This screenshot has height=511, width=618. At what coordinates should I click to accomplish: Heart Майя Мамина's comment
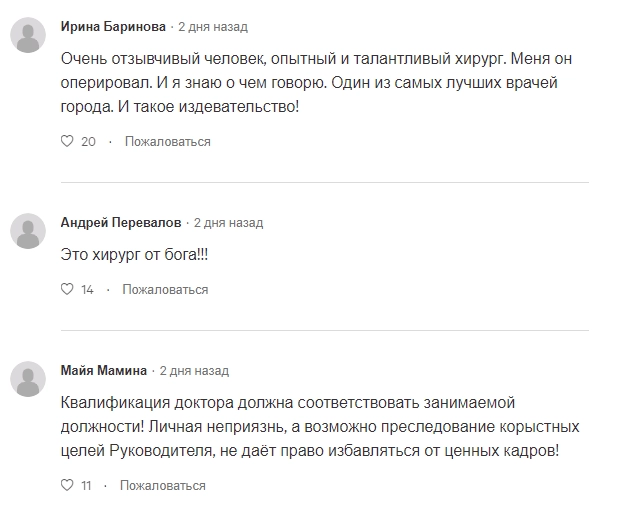pyautogui.click(x=68, y=486)
